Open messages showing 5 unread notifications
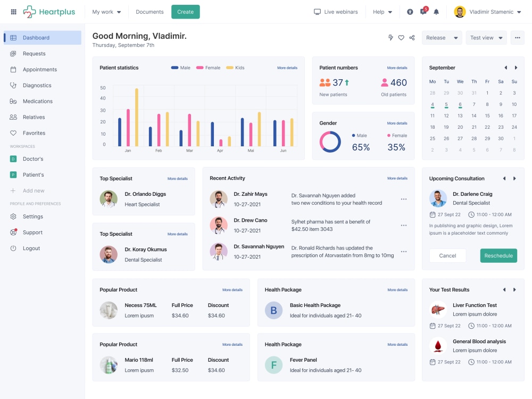The height and width of the screenshot is (399, 532). pyautogui.click(x=423, y=11)
